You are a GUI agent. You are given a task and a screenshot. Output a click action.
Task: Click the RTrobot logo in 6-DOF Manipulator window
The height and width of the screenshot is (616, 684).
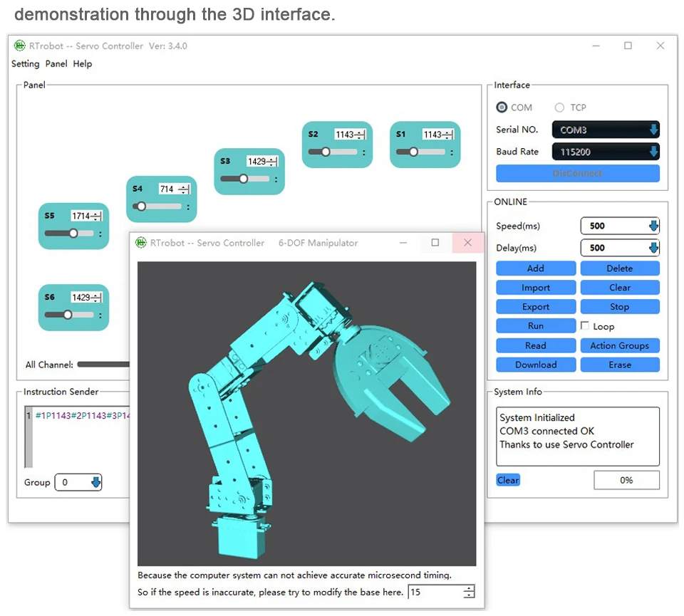(141, 243)
